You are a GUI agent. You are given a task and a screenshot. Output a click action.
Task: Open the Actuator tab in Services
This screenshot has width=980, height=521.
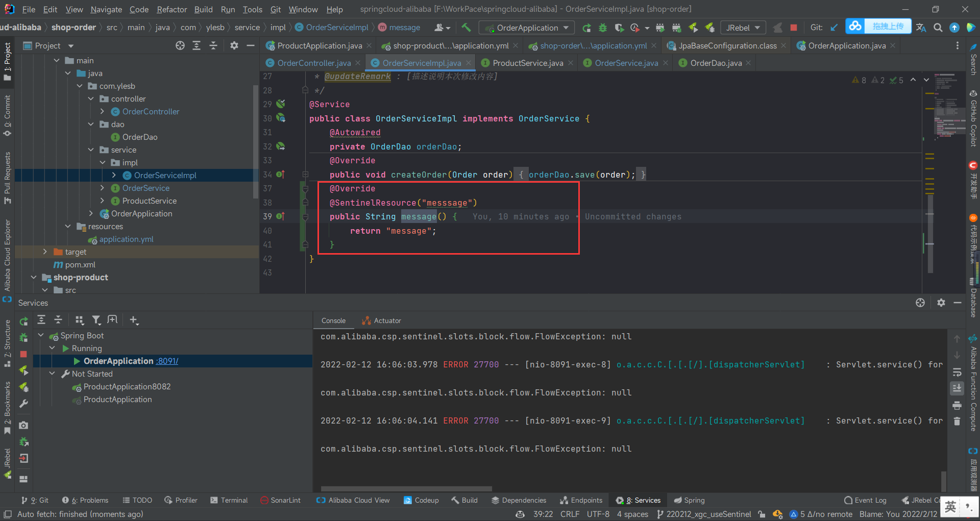[381, 320]
